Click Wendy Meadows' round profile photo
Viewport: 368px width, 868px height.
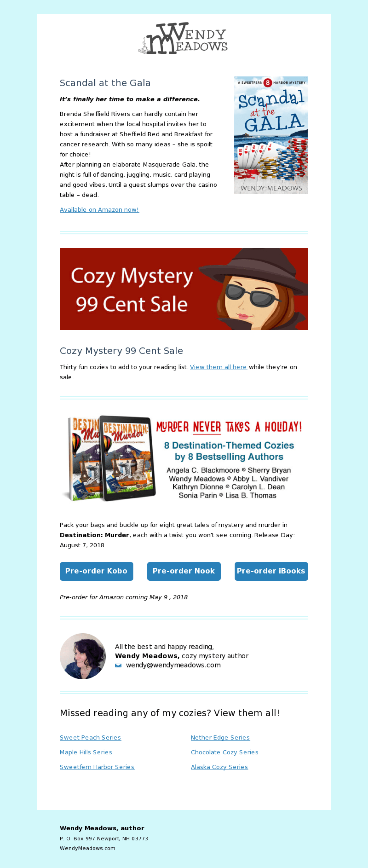coord(83,656)
